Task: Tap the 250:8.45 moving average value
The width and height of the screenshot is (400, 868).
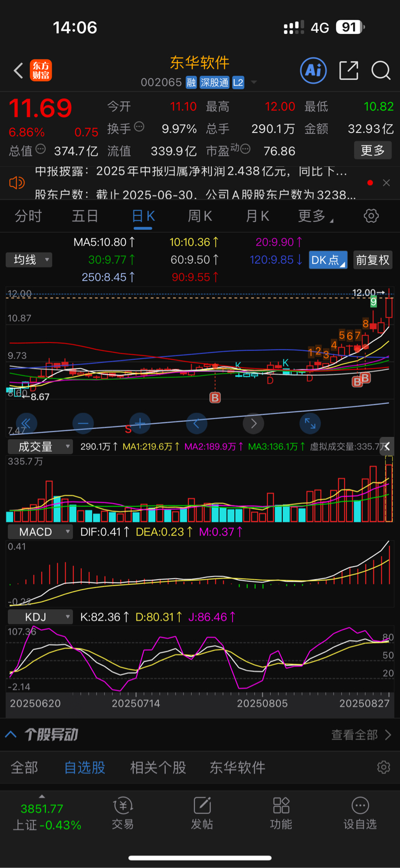Action: (109, 277)
